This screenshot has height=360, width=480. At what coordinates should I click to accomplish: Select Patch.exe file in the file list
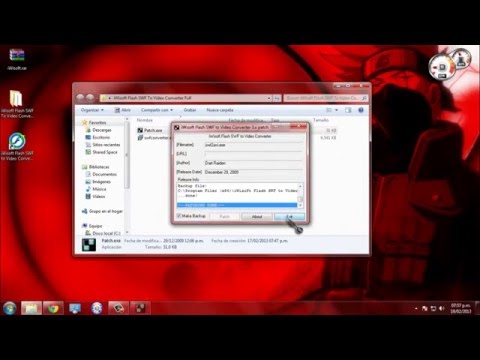150,130
